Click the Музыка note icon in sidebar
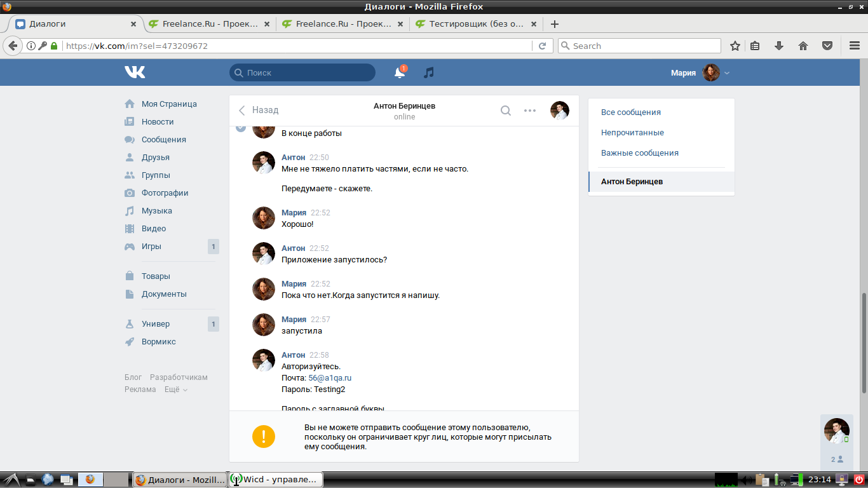868x488 pixels. [x=130, y=210]
